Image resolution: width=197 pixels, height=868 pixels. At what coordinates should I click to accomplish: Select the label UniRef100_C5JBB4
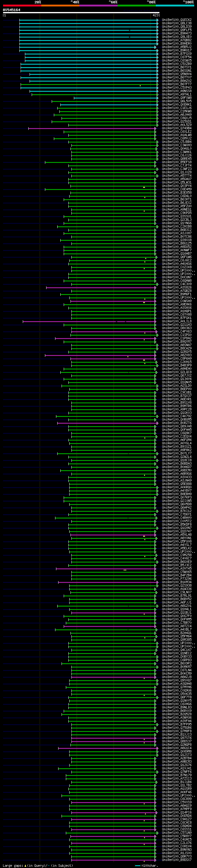point(177,142)
